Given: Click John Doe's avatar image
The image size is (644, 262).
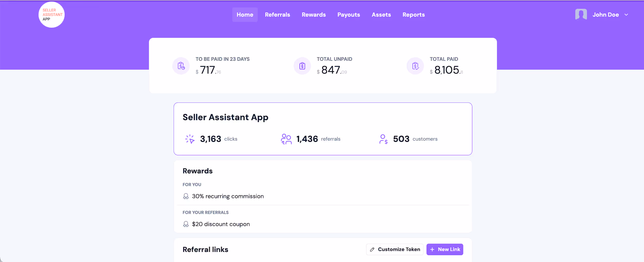Looking at the screenshot, I should [581, 14].
